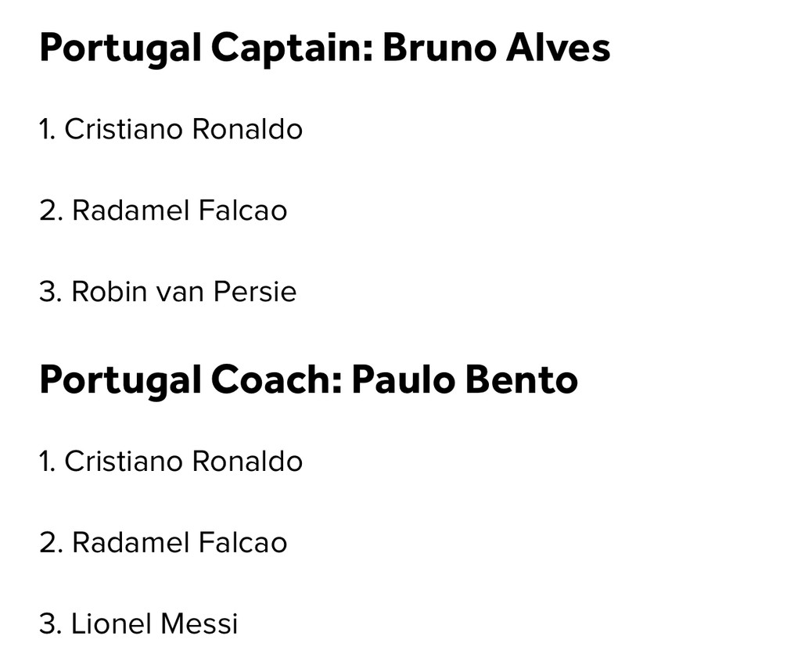The width and height of the screenshot is (801, 672).
Task: Click the number "3." before Lionel Messi
Action: click(x=50, y=623)
